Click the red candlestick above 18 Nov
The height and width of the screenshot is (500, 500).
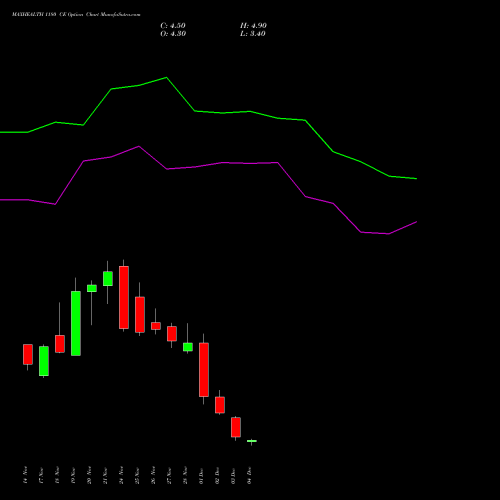tap(60, 344)
